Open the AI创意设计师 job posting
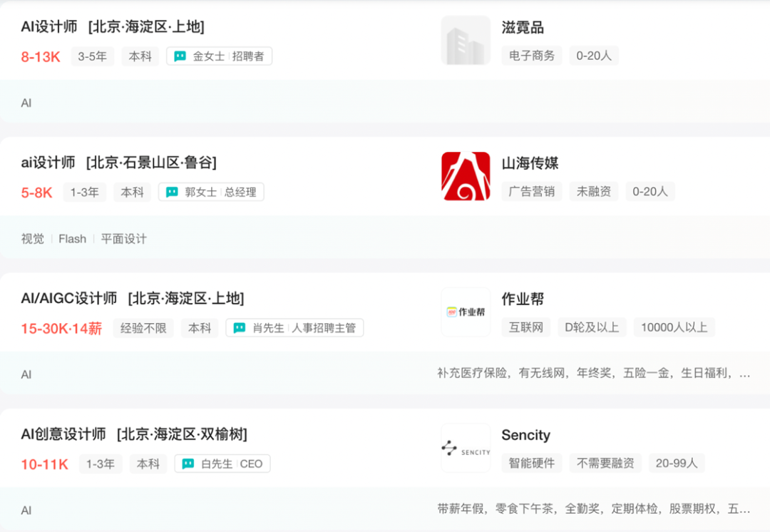The height and width of the screenshot is (532, 770). tap(63, 434)
